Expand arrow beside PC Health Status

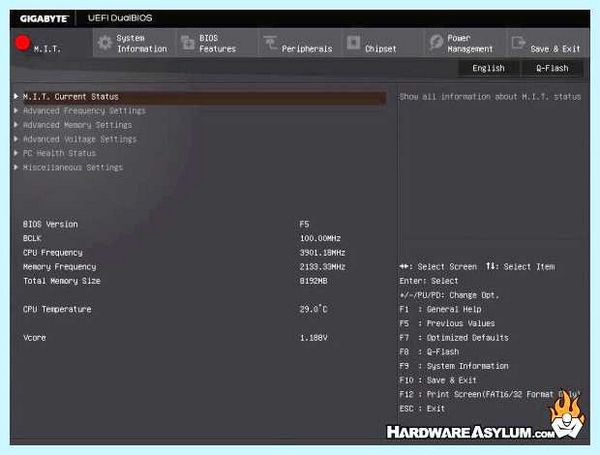click(x=16, y=153)
